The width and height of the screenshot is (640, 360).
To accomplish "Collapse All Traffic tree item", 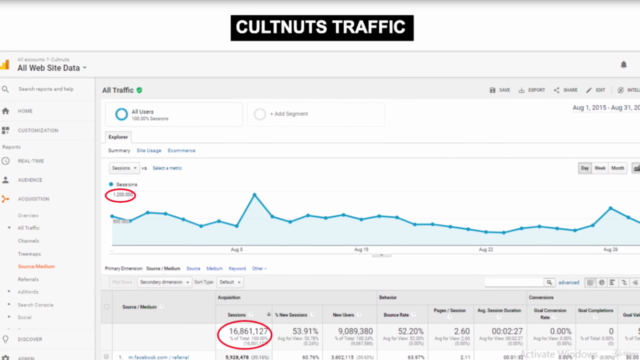I will [x=9, y=228].
